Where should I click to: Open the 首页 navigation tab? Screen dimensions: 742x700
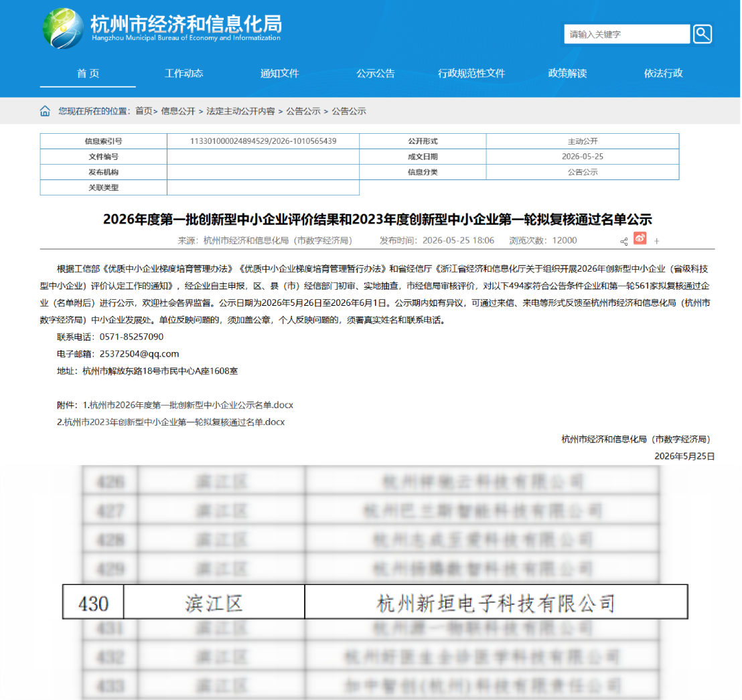pyautogui.click(x=88, y=74)
